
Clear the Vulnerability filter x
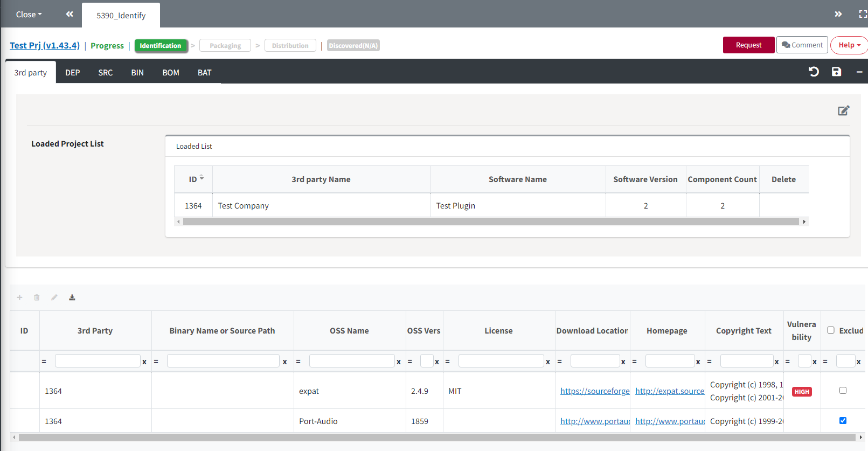815,362
